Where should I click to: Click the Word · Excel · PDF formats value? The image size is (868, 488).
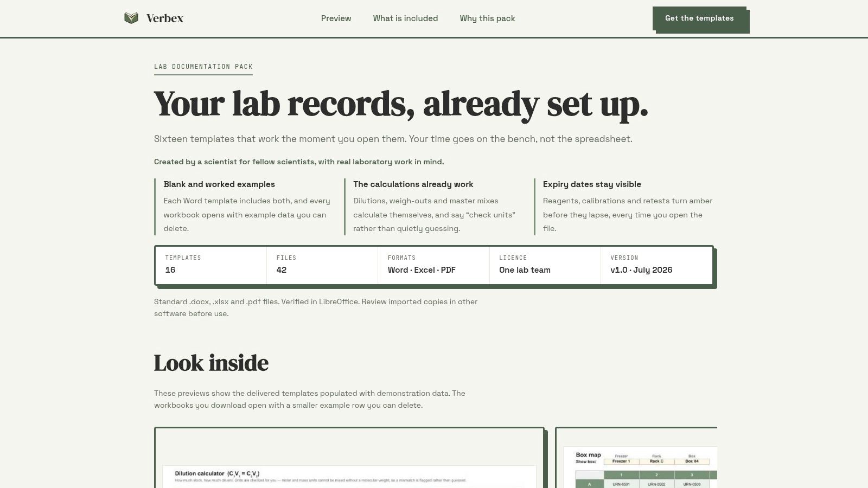tap(422, 270)
